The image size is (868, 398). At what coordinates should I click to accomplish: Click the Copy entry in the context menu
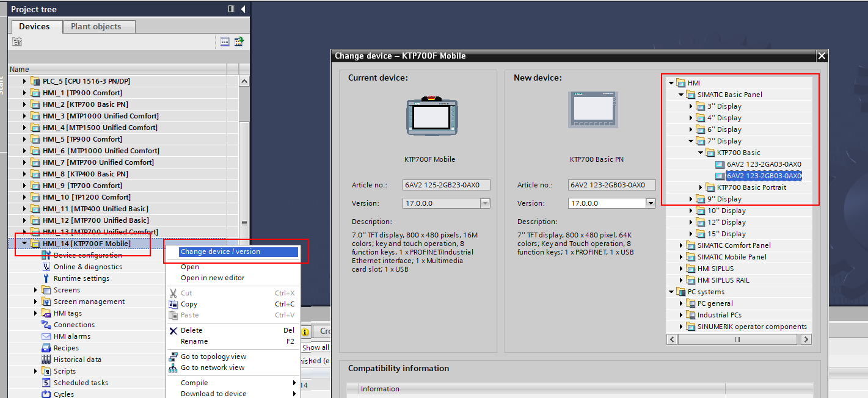[189, 304]
